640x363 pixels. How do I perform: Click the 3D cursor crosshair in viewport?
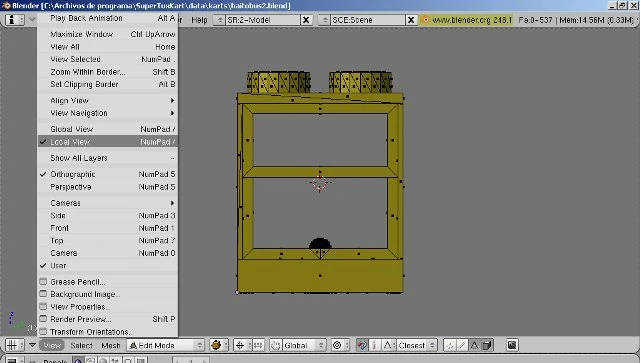320,183
